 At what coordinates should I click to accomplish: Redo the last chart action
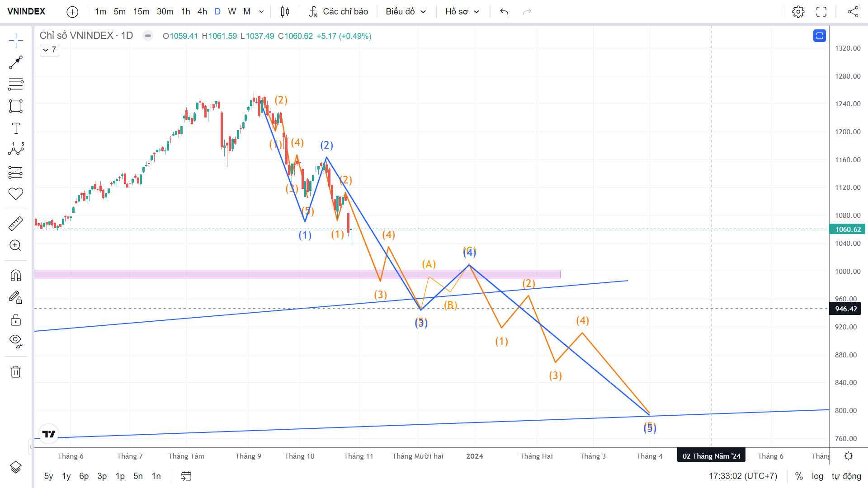[x=527, y=12]
